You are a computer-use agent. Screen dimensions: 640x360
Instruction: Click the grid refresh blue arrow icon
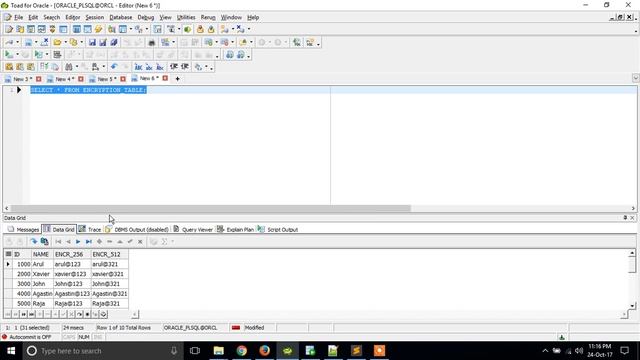[x=33, y=242]
